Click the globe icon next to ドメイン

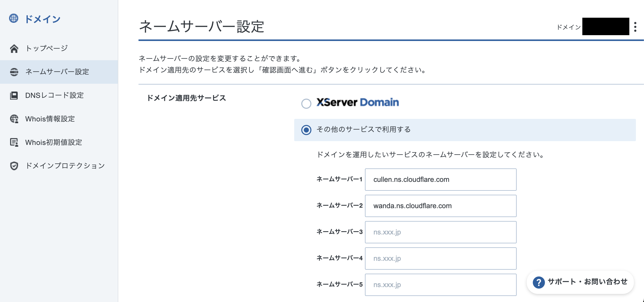14,18
